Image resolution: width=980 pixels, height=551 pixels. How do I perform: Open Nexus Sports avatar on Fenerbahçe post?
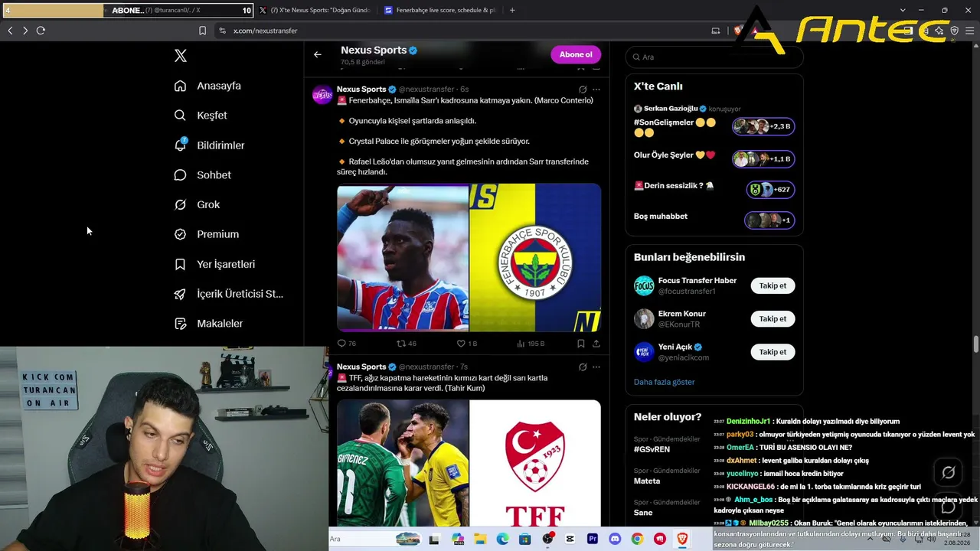coord(322,95)
